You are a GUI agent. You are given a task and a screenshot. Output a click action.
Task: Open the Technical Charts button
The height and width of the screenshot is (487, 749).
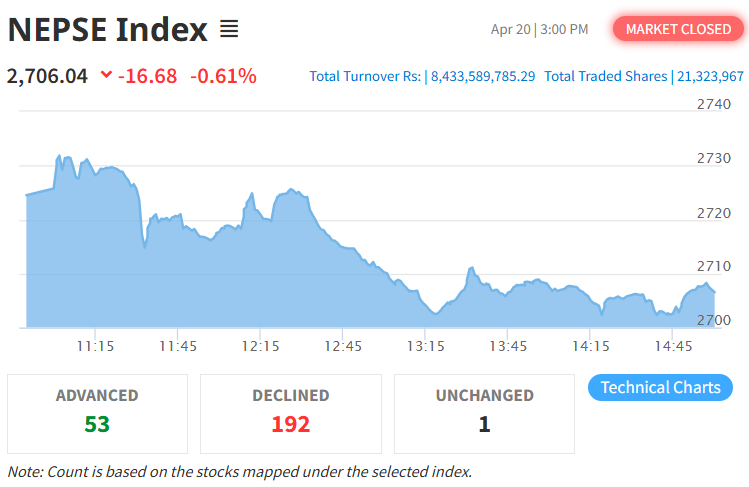pos(660,388)
